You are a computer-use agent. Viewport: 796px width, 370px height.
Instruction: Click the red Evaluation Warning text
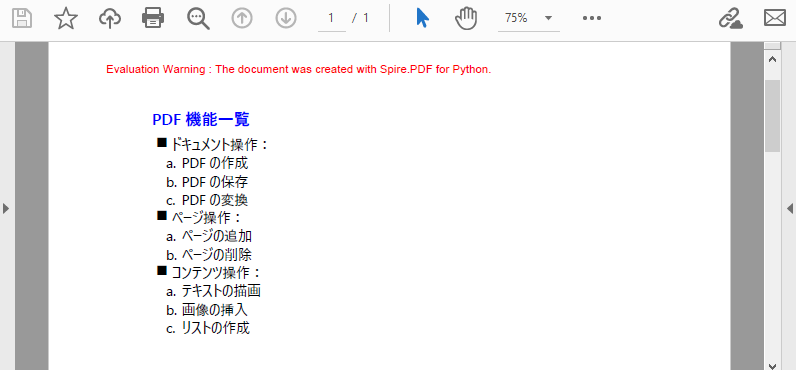pyautogui.click(x=298, y=70)
